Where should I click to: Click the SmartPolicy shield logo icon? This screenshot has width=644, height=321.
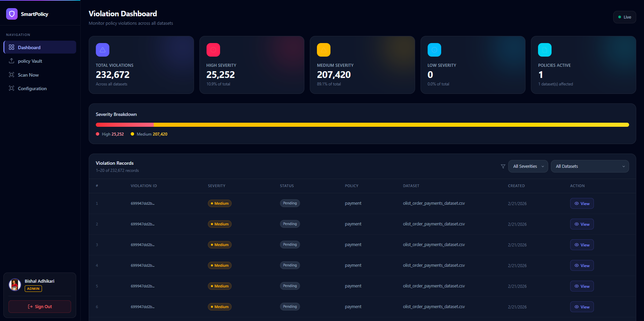coord(12,14)
